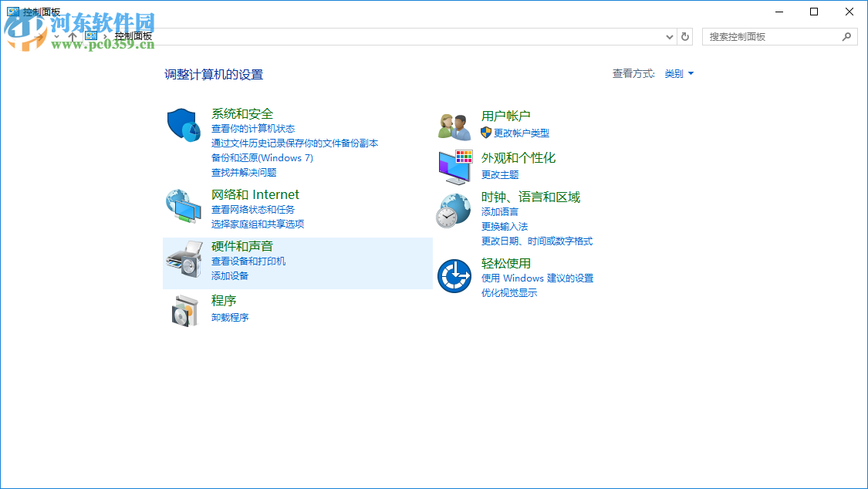Click the up navigation arrow
Viewport: 868px width, 489px height.
tap(72, 35)
